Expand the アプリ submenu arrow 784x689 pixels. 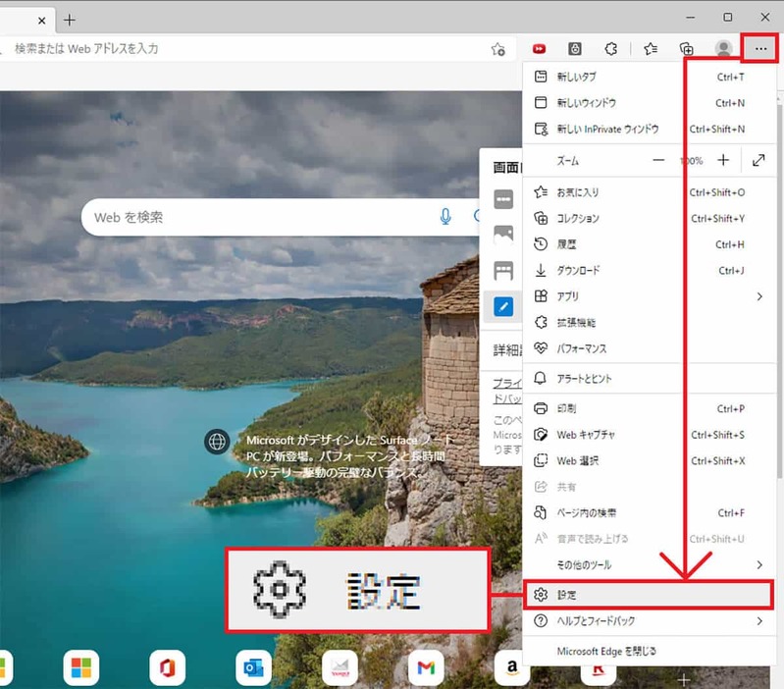[x=759, y=296]
